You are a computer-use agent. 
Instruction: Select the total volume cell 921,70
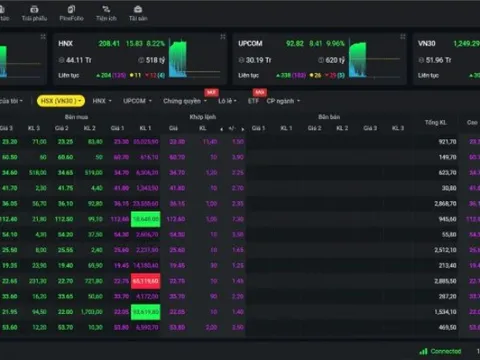[x=447, y=142]
